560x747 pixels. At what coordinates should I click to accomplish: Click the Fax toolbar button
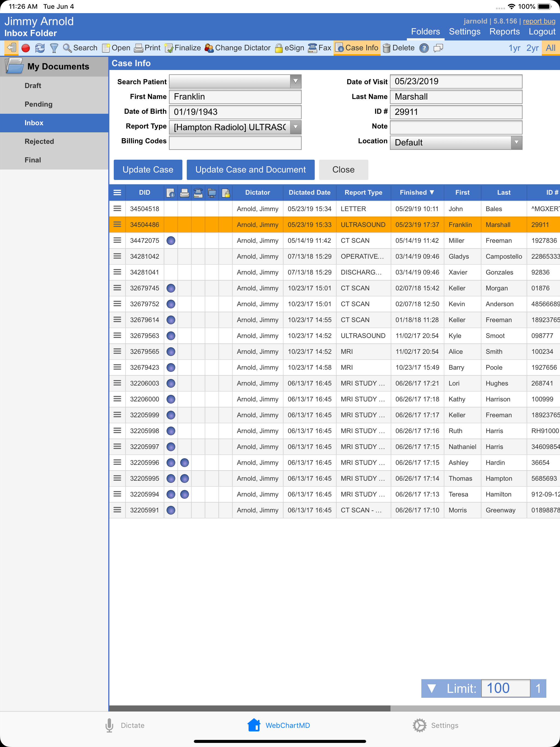(320, 48)
